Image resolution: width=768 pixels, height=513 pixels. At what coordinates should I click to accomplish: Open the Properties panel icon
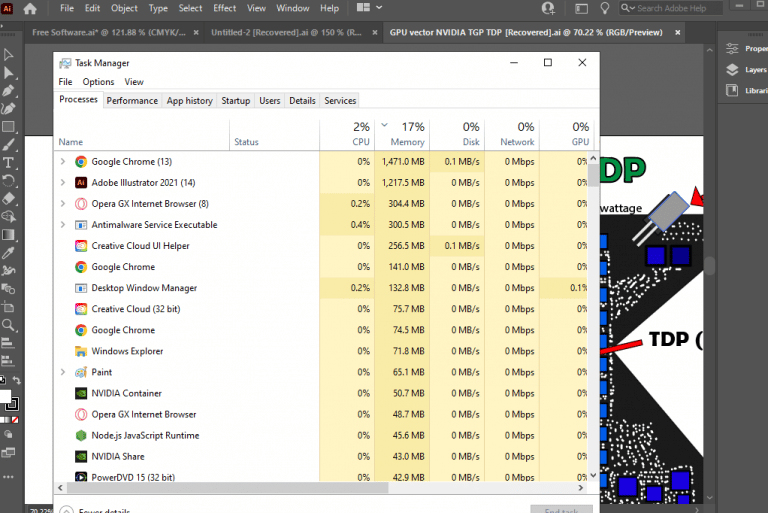[x=732, y=49]
